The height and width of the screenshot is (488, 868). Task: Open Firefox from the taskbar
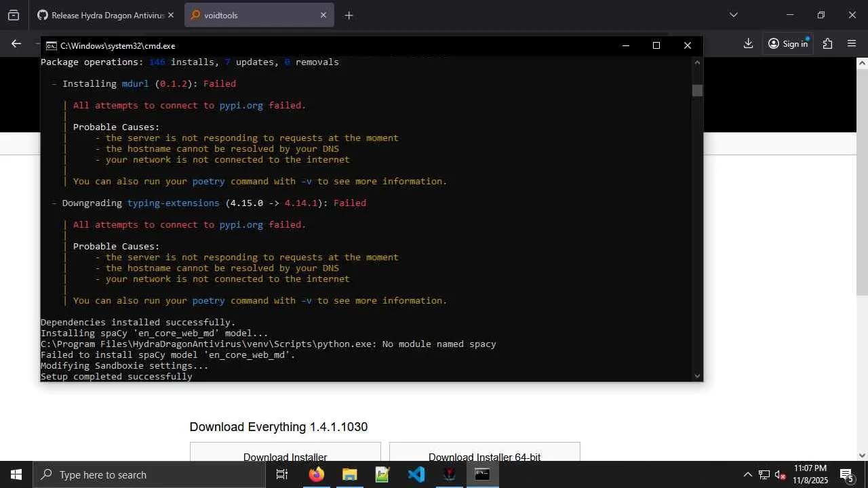[316, 474]
